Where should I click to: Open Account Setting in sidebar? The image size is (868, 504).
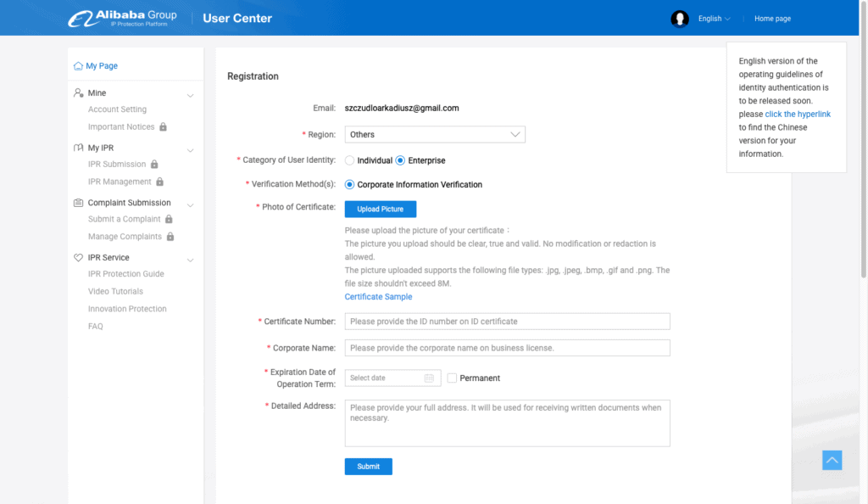(117, 109)
